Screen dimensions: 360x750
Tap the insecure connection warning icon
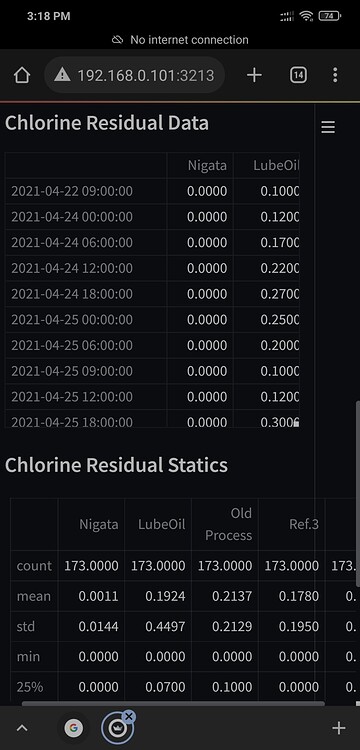pos(62,75)
